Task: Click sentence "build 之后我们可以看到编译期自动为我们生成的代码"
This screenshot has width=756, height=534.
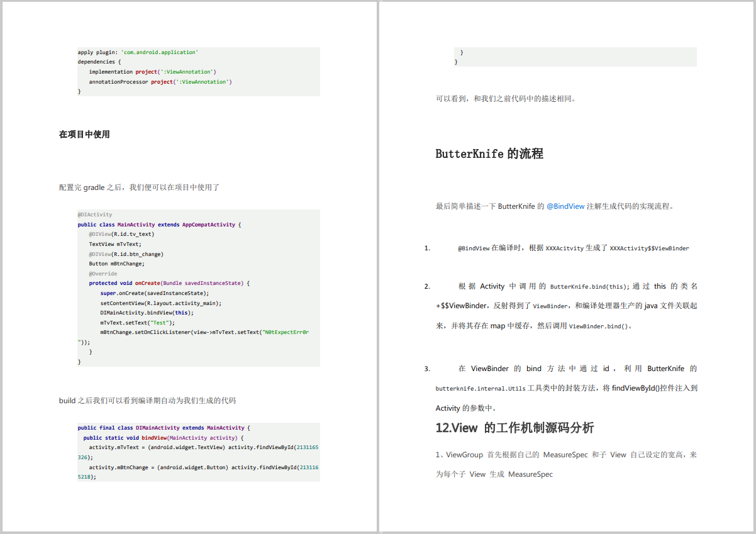Action: click(148, 401)
